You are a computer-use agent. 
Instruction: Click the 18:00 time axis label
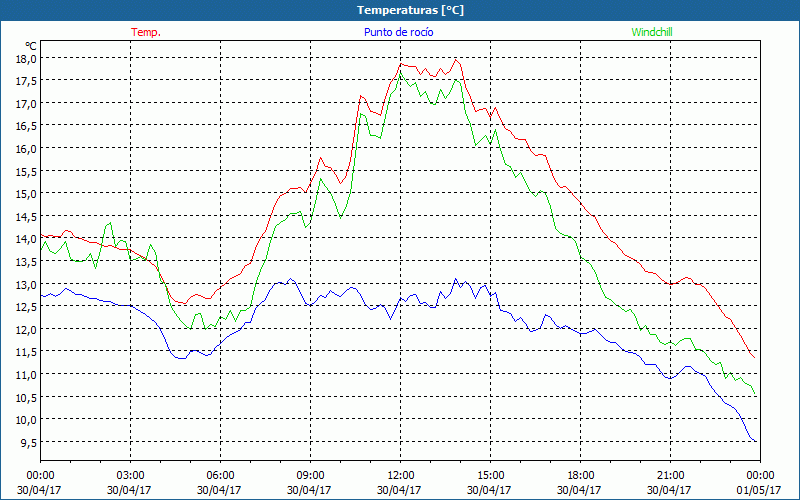coord(580,475)
